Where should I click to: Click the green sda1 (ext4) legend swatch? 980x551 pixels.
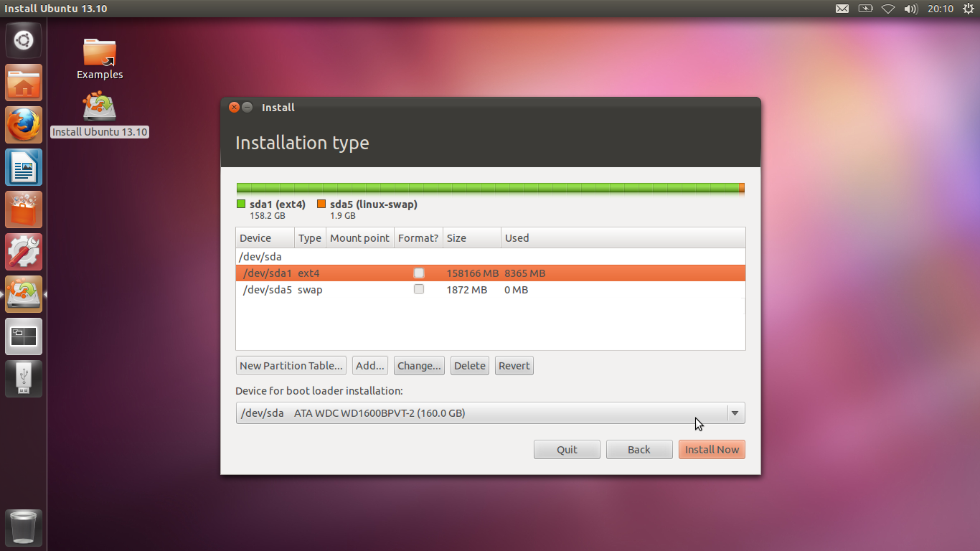coord(241,204)
